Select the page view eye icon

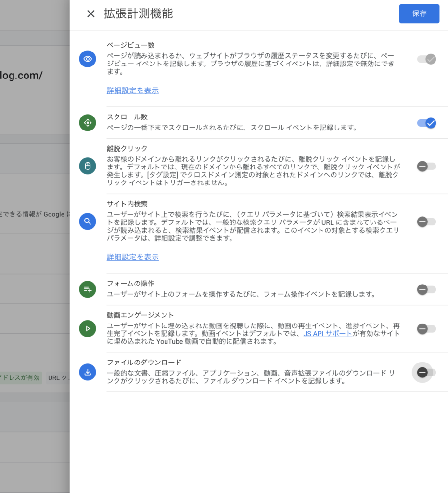[x=88, y=59]
